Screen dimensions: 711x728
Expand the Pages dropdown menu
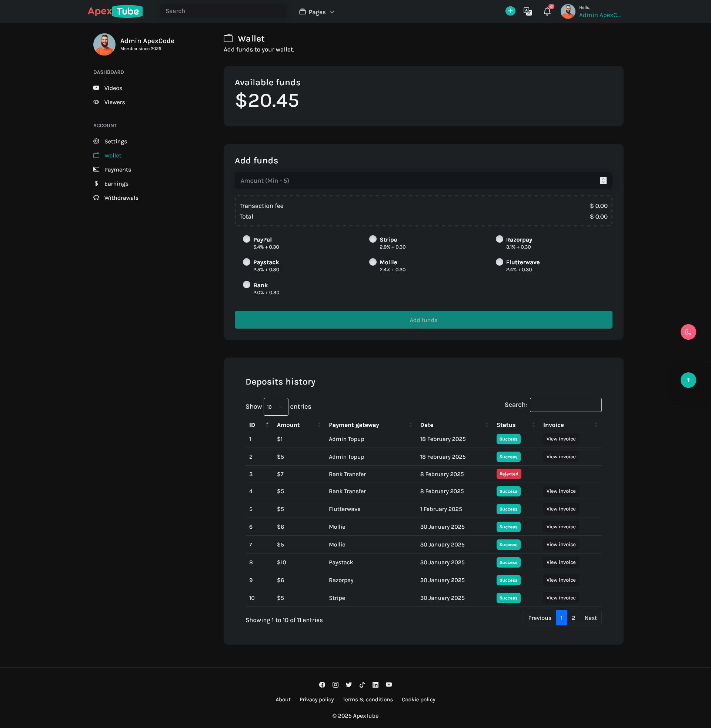click(x=317, y=12)
